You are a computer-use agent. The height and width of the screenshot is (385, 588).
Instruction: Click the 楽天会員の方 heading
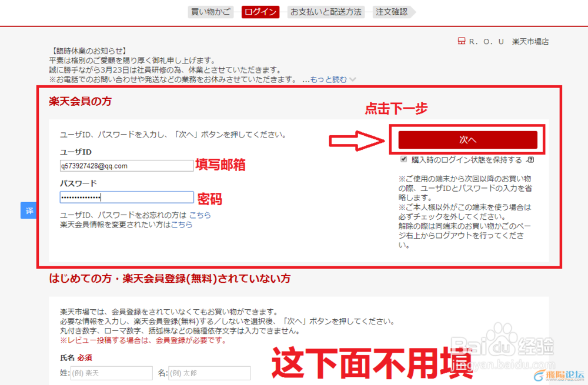coord(80,101)
